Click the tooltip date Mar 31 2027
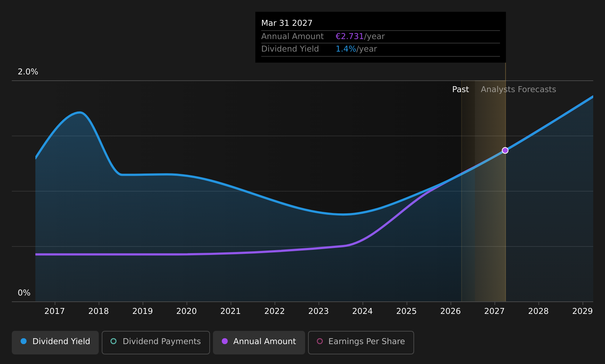Viewport: 605px width, 364px height. tap(287, 23)
